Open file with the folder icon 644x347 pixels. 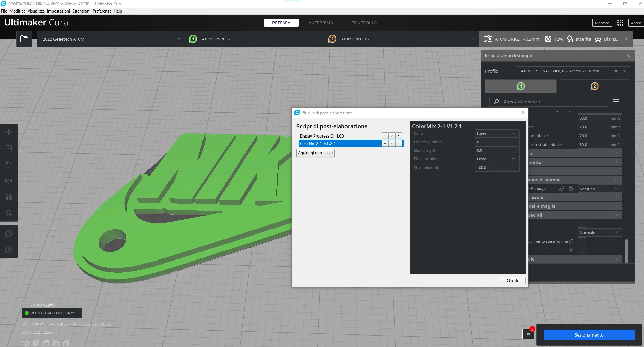click(x=24, y=39)
